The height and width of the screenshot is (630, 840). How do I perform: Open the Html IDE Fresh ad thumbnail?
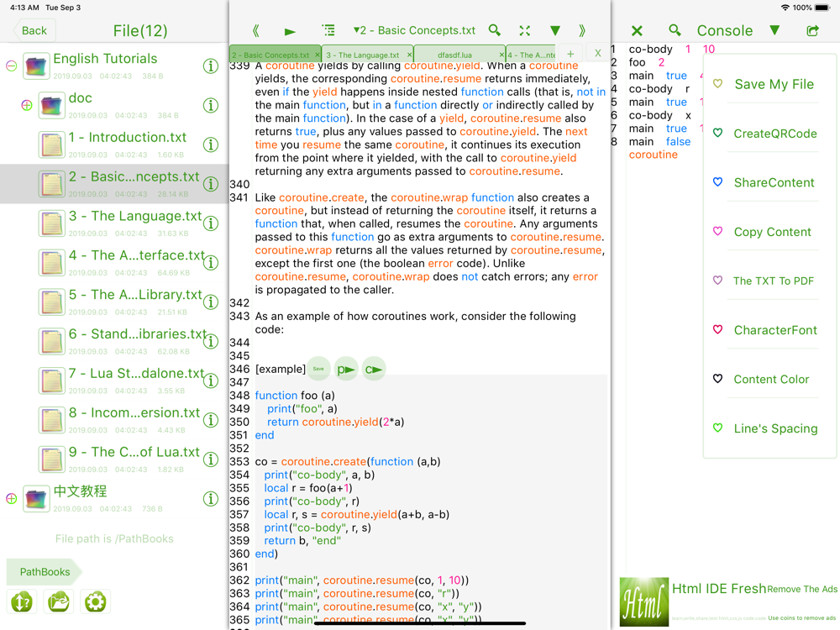click(644, 601)
